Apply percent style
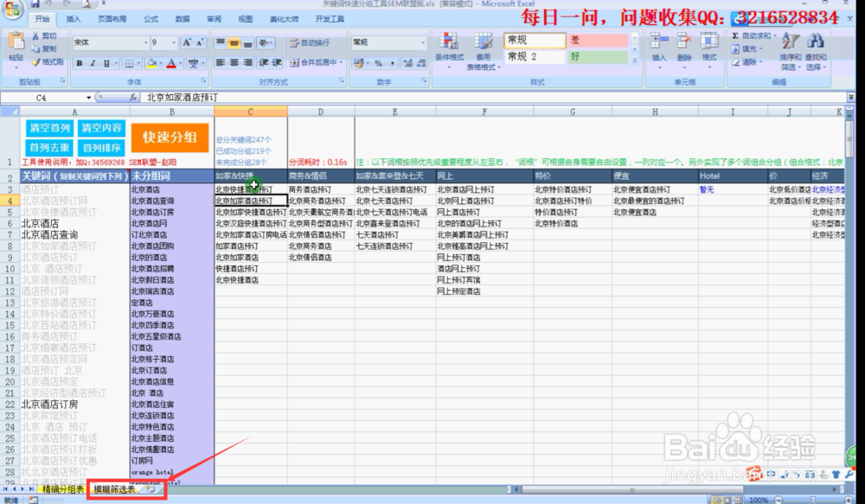865x504 pixels. (x=379, y=63)
